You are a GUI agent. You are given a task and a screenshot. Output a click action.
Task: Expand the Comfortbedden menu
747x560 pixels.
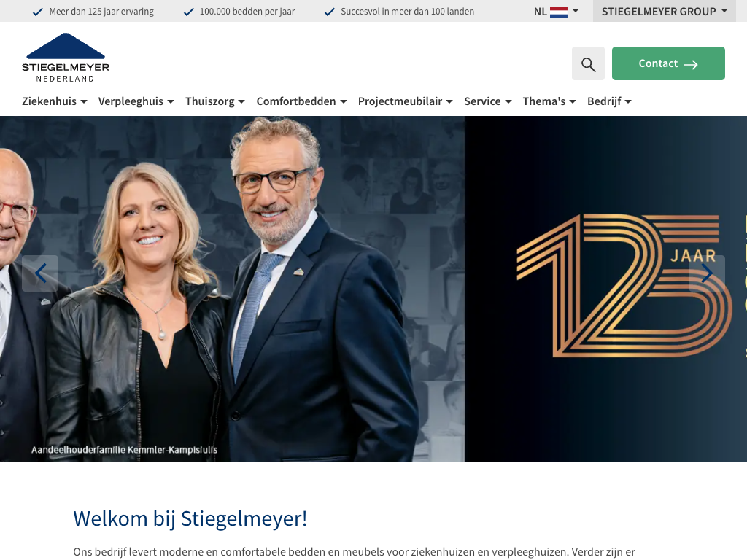(301, 101)
